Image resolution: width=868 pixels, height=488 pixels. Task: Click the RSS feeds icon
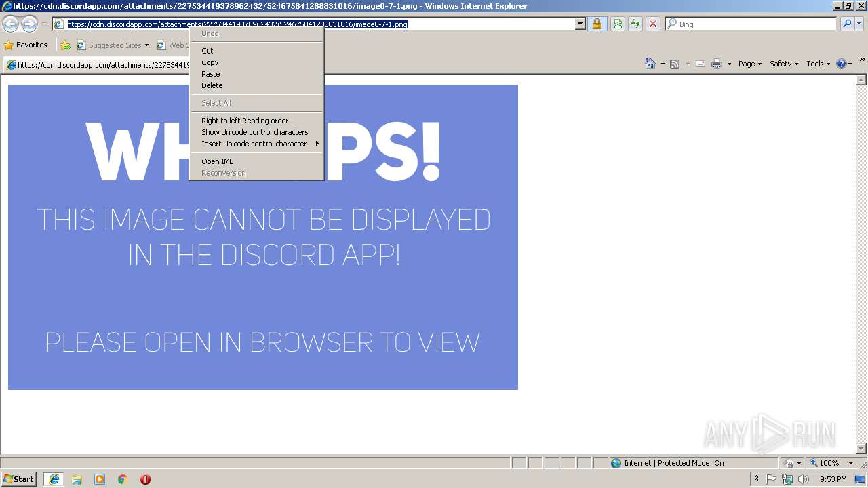pyautogui.click(x=675, y=64)
